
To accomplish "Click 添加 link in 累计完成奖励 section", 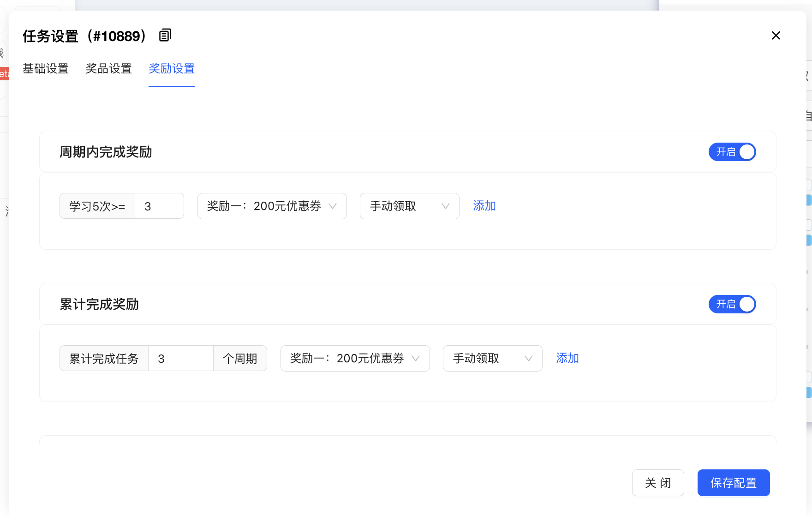I will (x=567, y=358).
